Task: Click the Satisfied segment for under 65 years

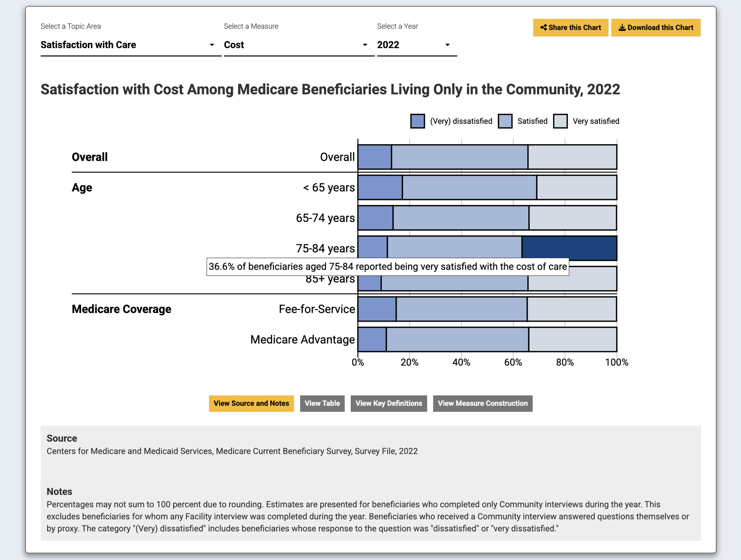Action: click(469, 187)
